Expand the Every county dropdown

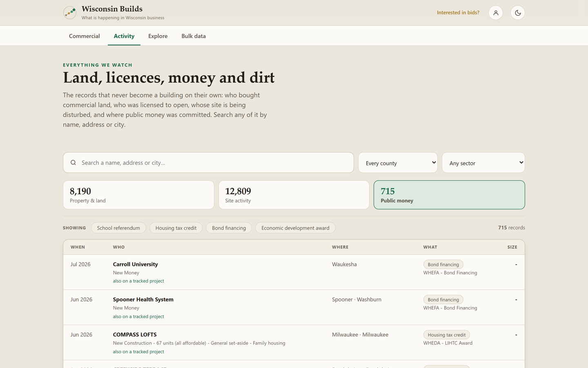398,163
